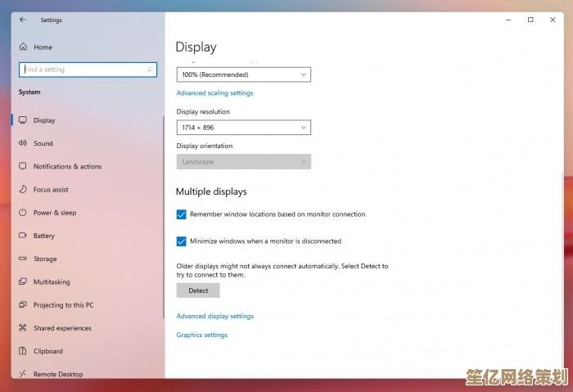Uncheck Remember window locations checkbox

pyautogui.click(x=182, y=214)
